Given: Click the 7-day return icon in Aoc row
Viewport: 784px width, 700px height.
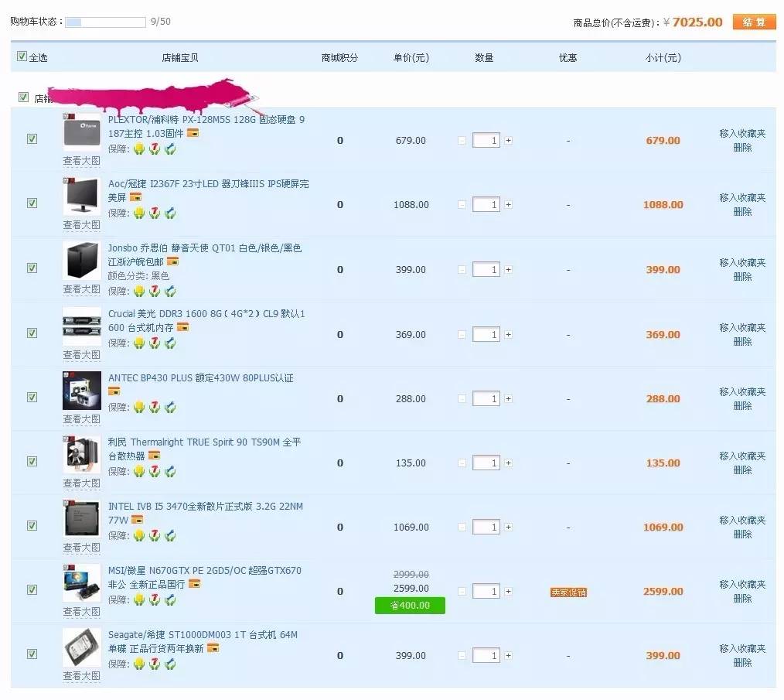Looking at the screenshot, I should click(x=155, y=213).
